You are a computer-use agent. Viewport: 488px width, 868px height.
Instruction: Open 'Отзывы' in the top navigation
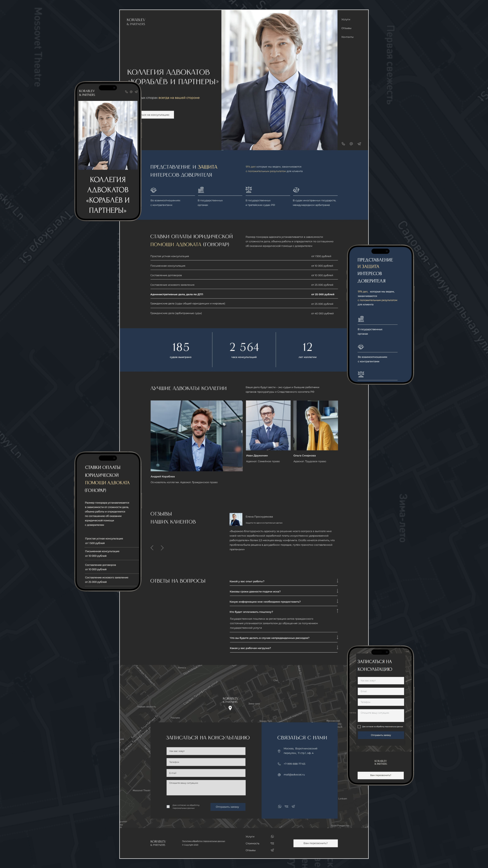point(346,28)
